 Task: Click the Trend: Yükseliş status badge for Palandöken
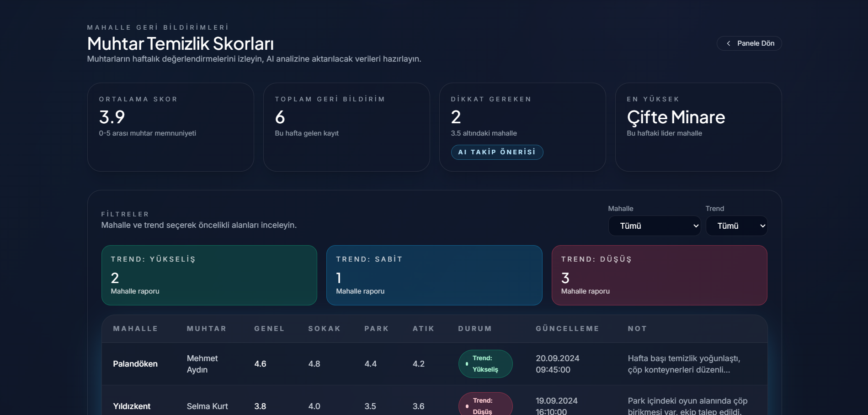click(x=485, y=364)
